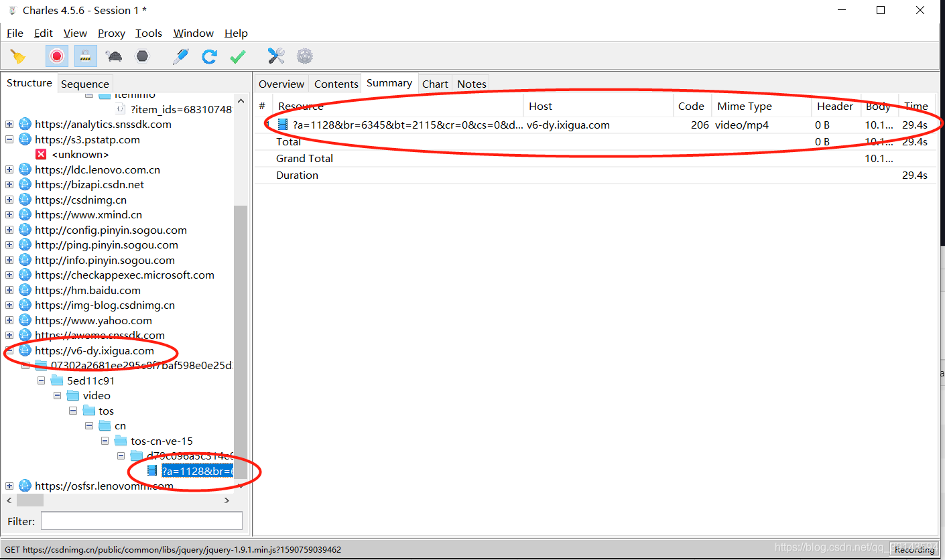Click the tree vertical scrollbar
The image size is (945, 560).
click(241, 342)
